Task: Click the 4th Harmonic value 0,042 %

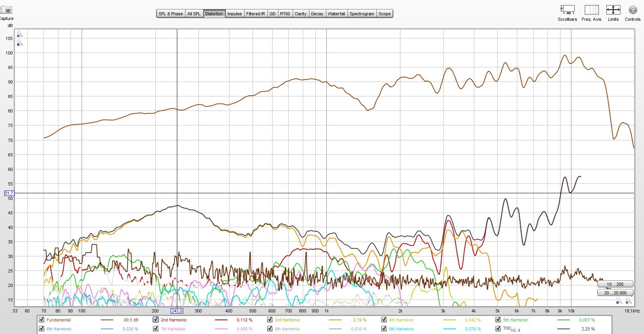Action: [473, 320]
